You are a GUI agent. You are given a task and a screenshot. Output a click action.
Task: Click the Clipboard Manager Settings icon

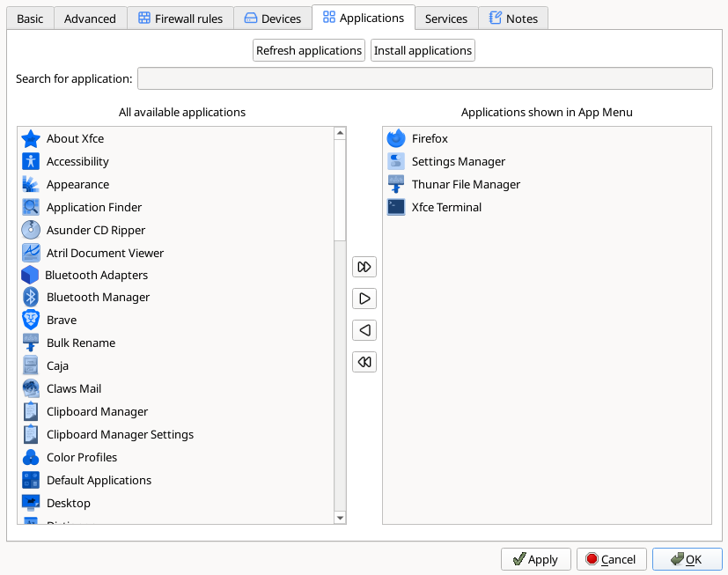tap(31, 434)
